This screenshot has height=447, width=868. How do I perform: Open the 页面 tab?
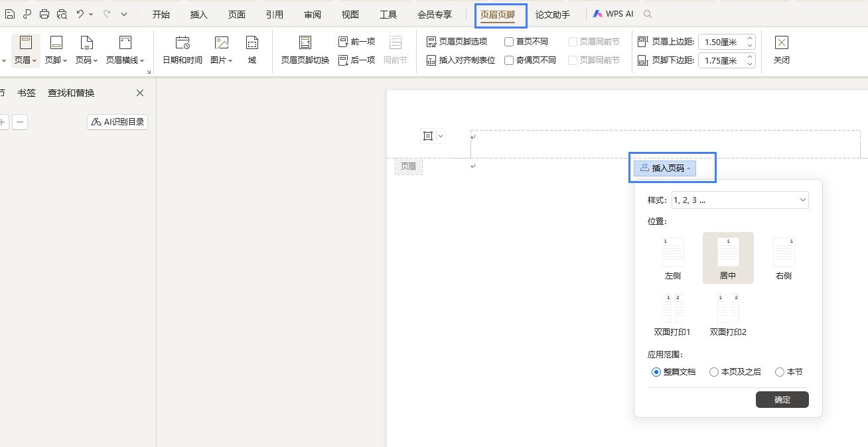pyautogui.click(x=237, y=15)
